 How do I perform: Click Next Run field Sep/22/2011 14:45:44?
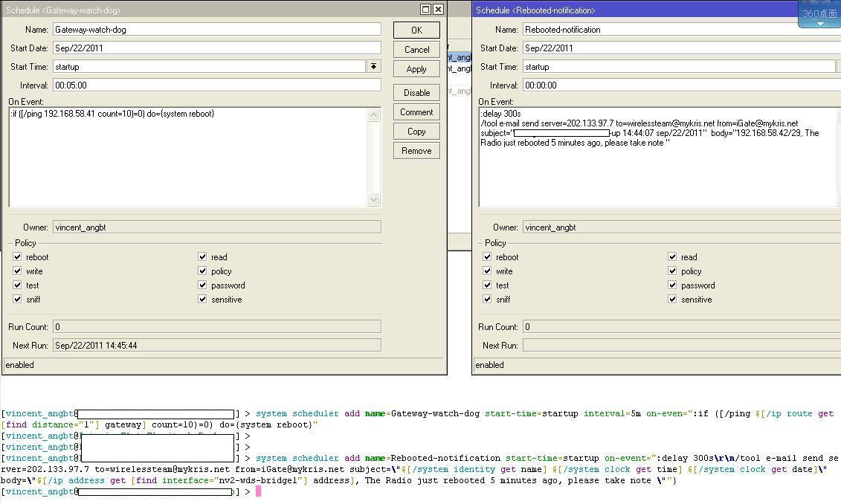[217, 346]
